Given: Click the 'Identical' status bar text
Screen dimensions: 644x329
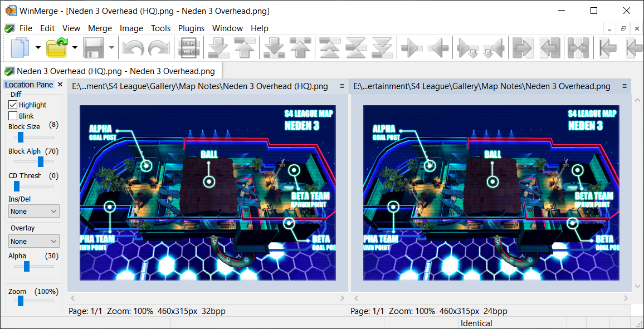Looking at the screenshot, I should [476, 323].
